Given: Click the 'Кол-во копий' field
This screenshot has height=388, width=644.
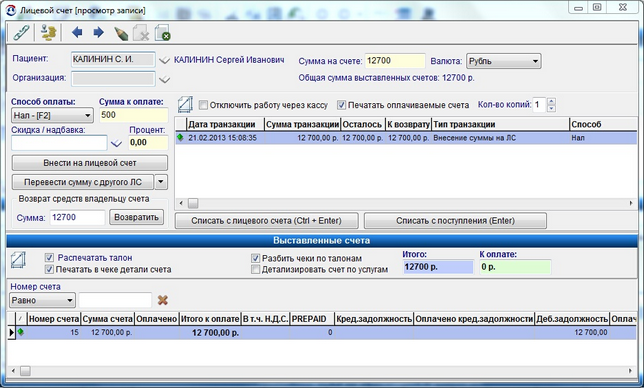Looking at the screenshot, I should click(x=539, y=105).
